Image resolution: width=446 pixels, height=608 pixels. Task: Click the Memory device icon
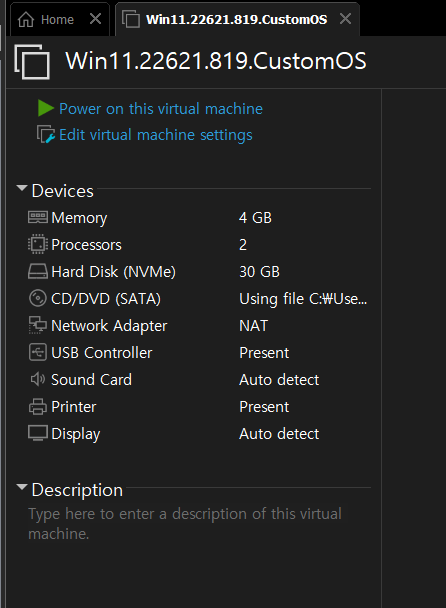click(x=38, y=217)
